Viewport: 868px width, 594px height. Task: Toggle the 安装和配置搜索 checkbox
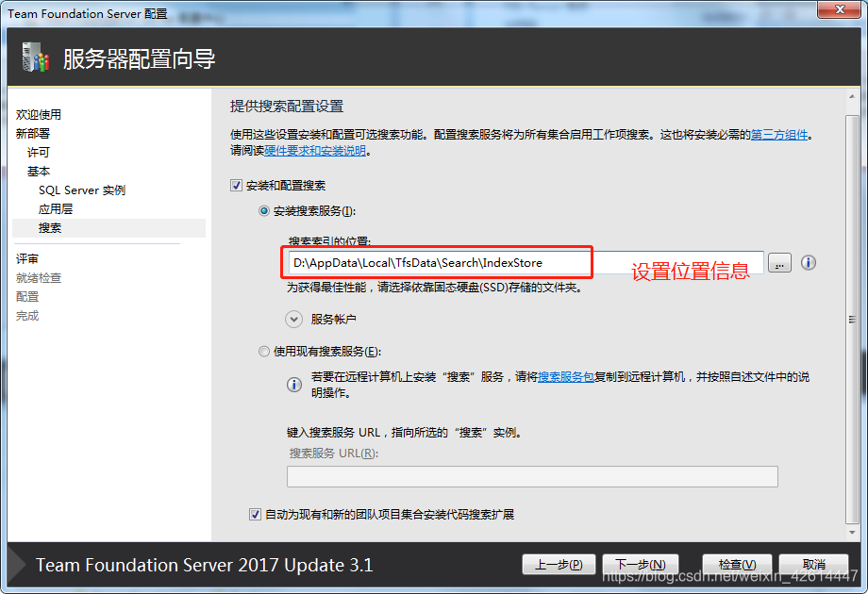tap(237, 186)
